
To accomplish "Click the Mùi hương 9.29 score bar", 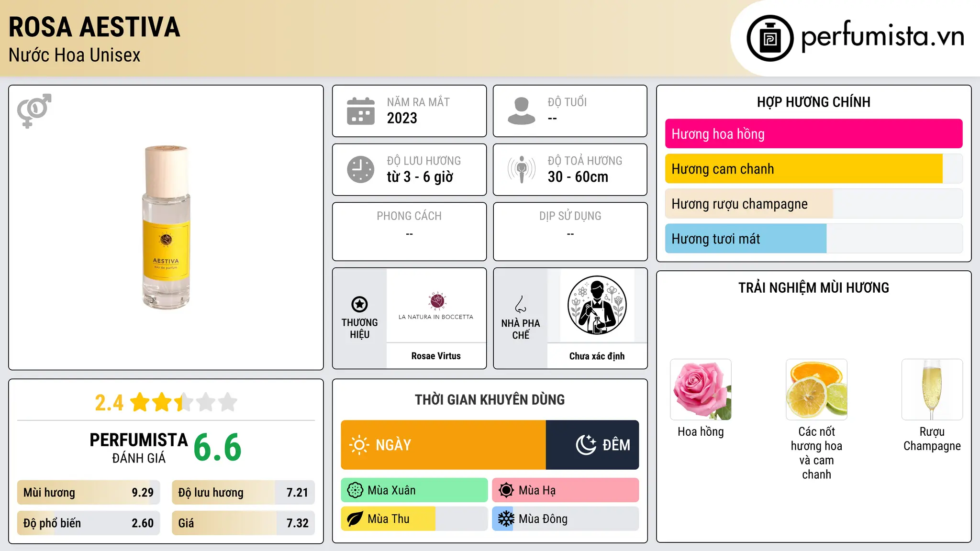I will pos(89,492).
